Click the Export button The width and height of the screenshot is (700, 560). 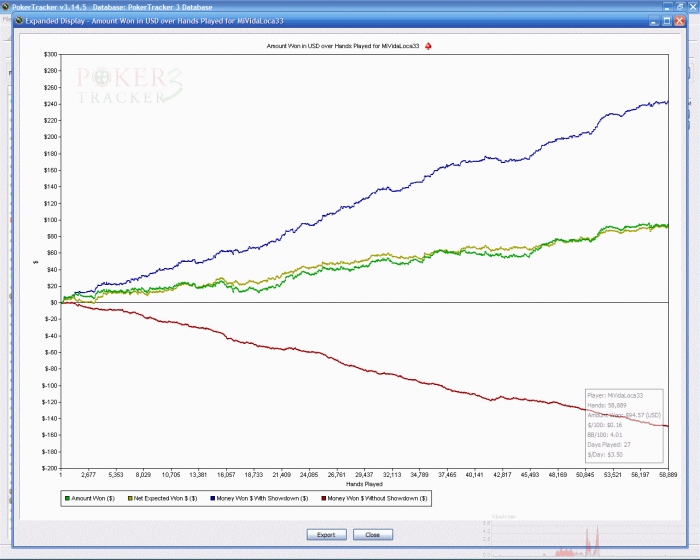click(x=326, y=535)
